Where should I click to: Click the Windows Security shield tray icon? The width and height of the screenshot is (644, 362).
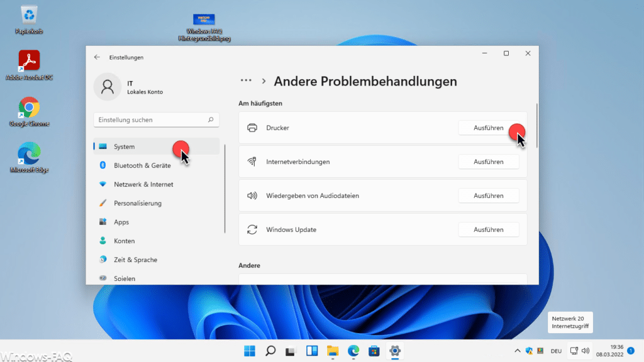click(x=529, y=351)
